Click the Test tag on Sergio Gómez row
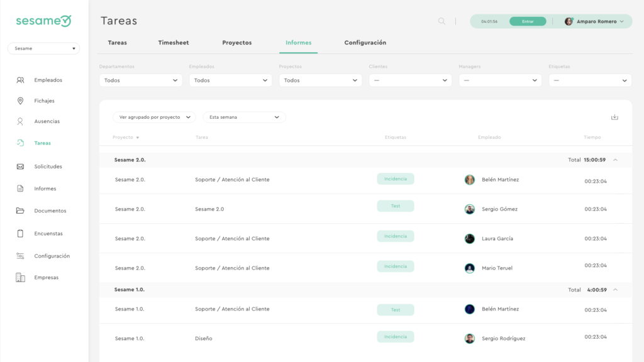The image size is (644, 362). coord(396,206)
